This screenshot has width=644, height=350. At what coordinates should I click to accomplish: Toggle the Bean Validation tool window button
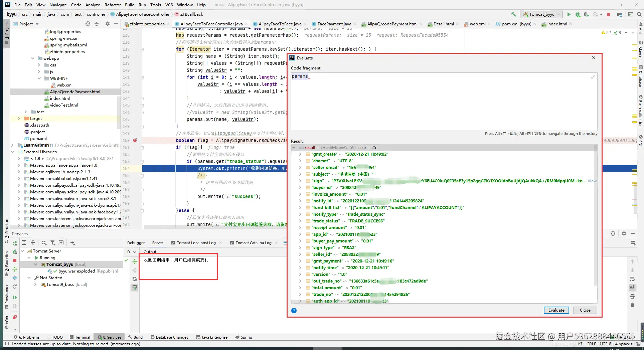tap(640, 111)
